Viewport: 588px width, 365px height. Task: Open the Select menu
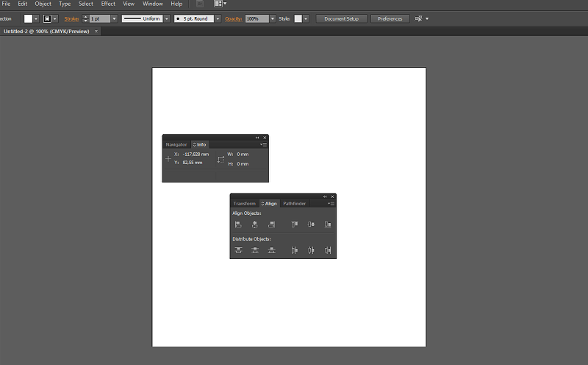pyautogui.click(x=86, y=4)
